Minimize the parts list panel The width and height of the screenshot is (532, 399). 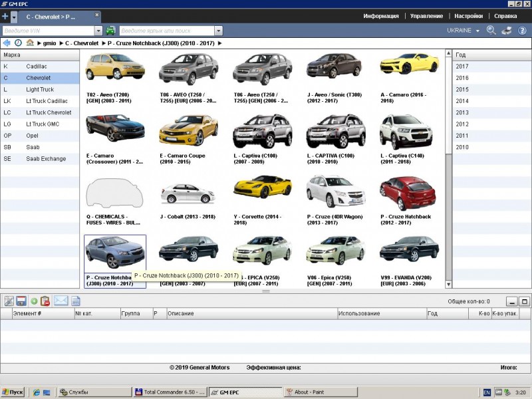511,301
